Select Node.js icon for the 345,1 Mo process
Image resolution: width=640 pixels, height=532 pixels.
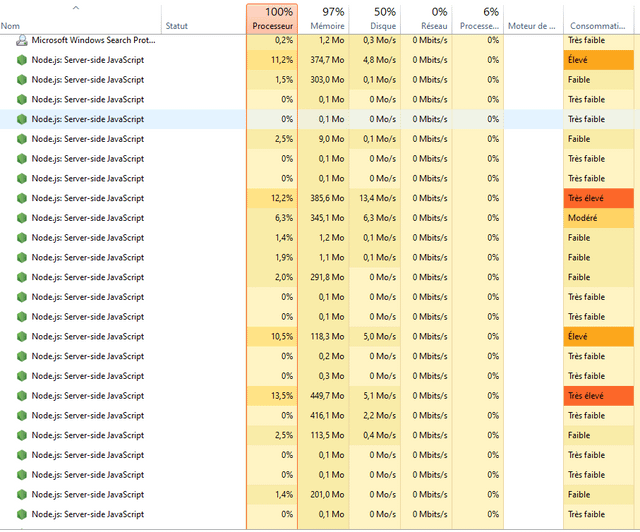22,218
